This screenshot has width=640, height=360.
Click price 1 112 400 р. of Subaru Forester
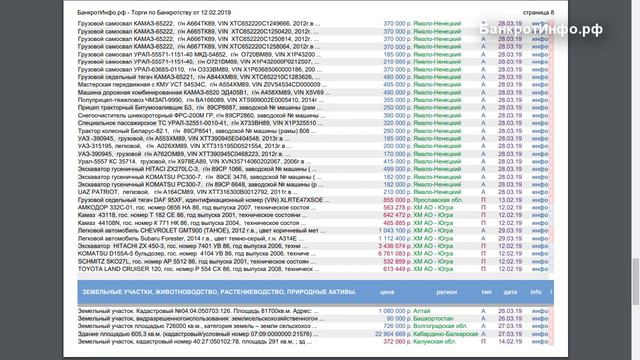395,238
